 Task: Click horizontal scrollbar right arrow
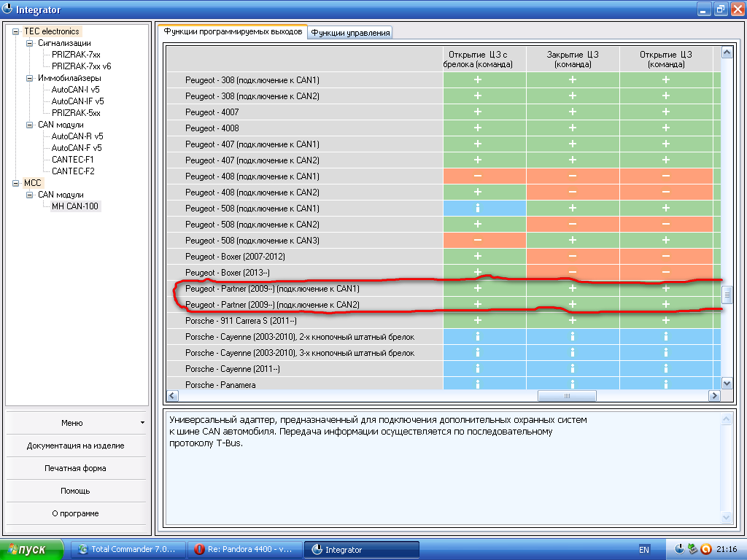click(x=714, y=396)
